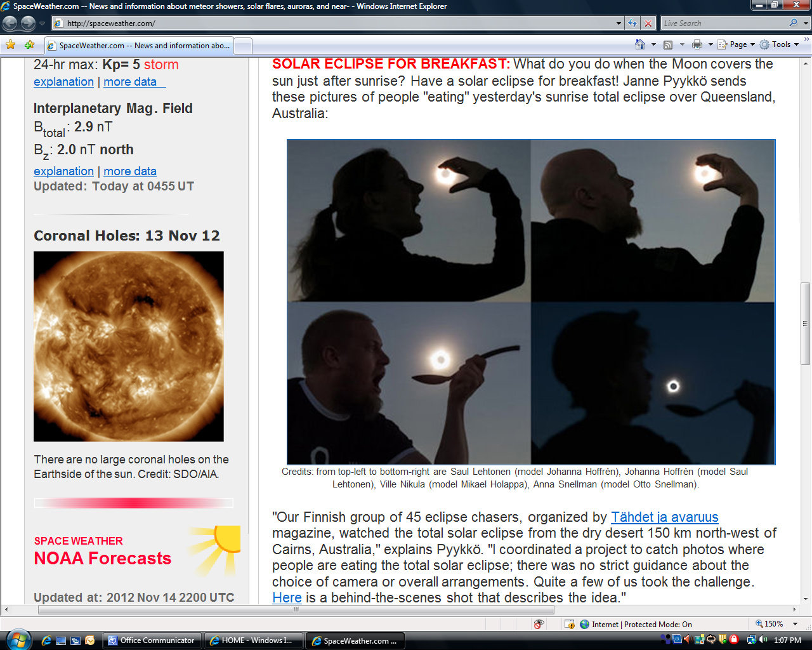Click the horizontal scrollbar left arrow
812x650 pixels.
coord(6,609)
